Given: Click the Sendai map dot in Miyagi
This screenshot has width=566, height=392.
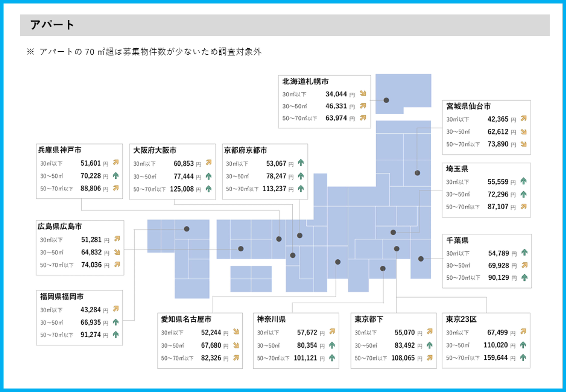Looking at the screenshot, I should [x=417, y=173].
